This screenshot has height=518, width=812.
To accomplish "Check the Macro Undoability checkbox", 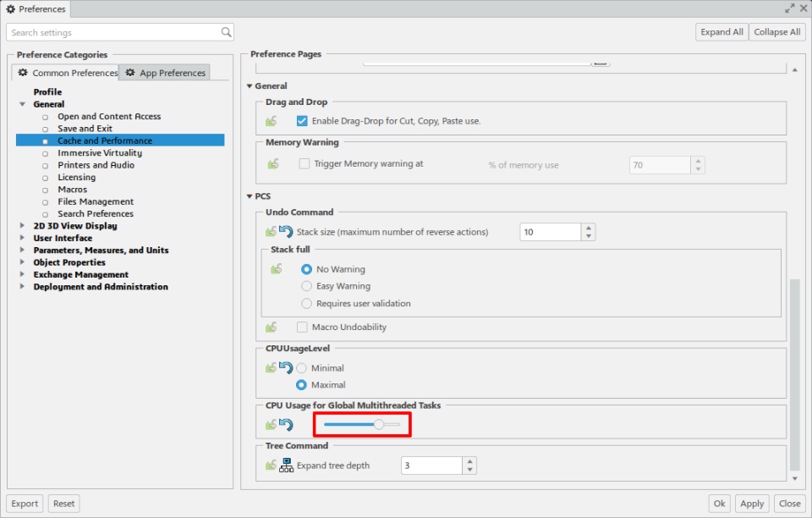I will (x=302, y=327).
